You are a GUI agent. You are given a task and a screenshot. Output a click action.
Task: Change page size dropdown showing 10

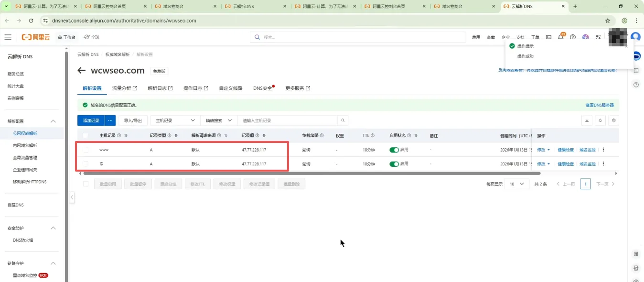[516, 184]
